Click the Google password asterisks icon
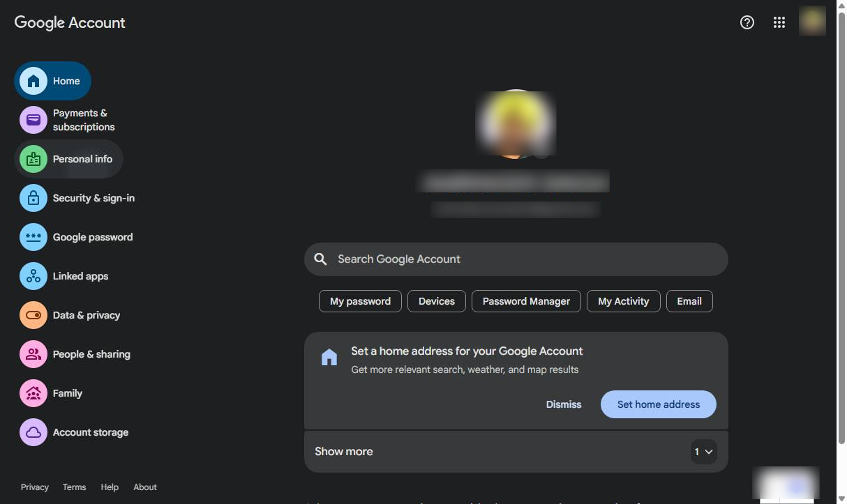847x504 pixels. coord(33,237)
